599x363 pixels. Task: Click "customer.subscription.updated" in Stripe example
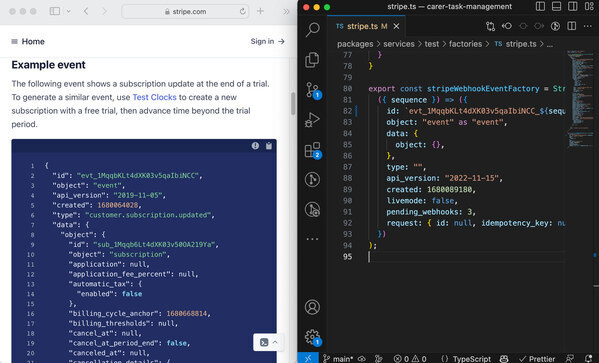coord(148,215)
